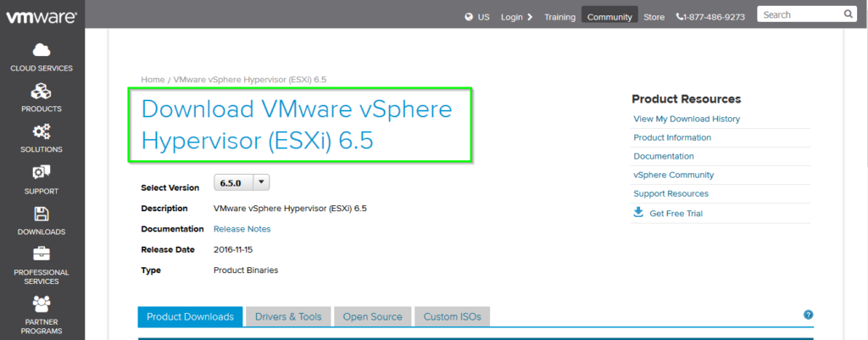This screenshot has width=868, height=340.
Task: Select the Support sidebar icon
Action: pyautogui.click(x=42, y=173)
